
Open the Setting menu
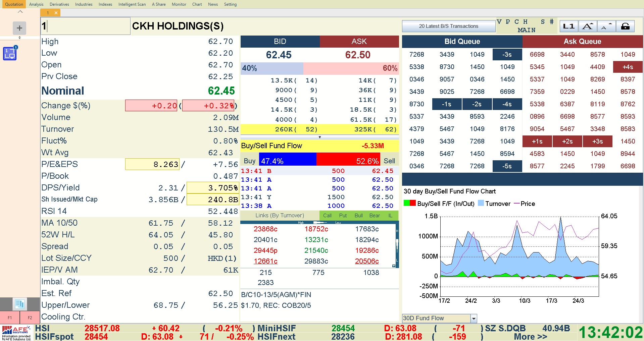[x=231, y=4]
